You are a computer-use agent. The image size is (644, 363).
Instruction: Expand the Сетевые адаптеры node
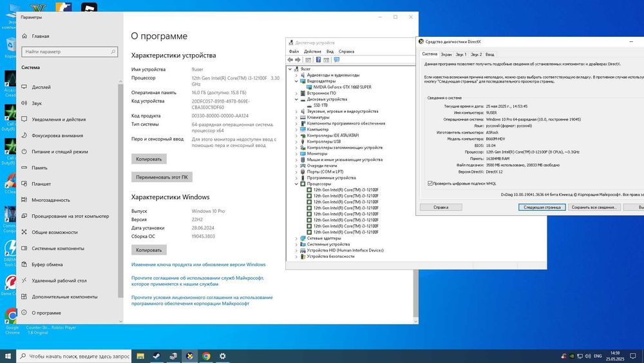click(296, 238)
